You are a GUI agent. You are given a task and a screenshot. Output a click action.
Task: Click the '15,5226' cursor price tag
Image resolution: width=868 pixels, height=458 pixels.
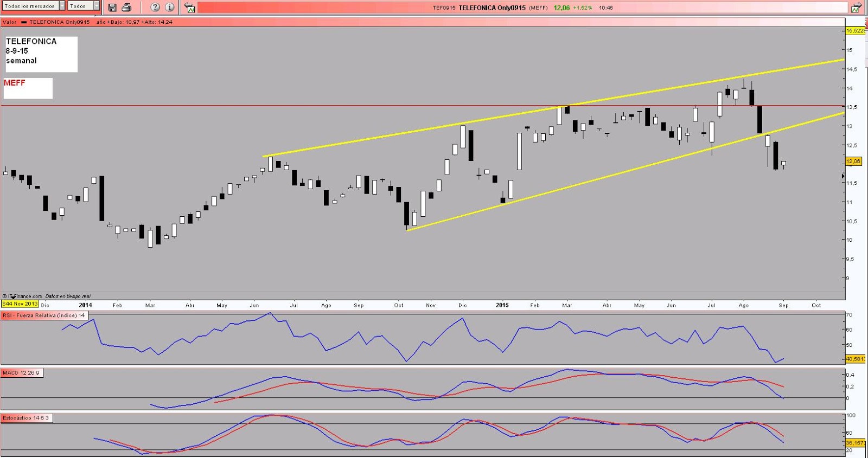pos(856,31)
